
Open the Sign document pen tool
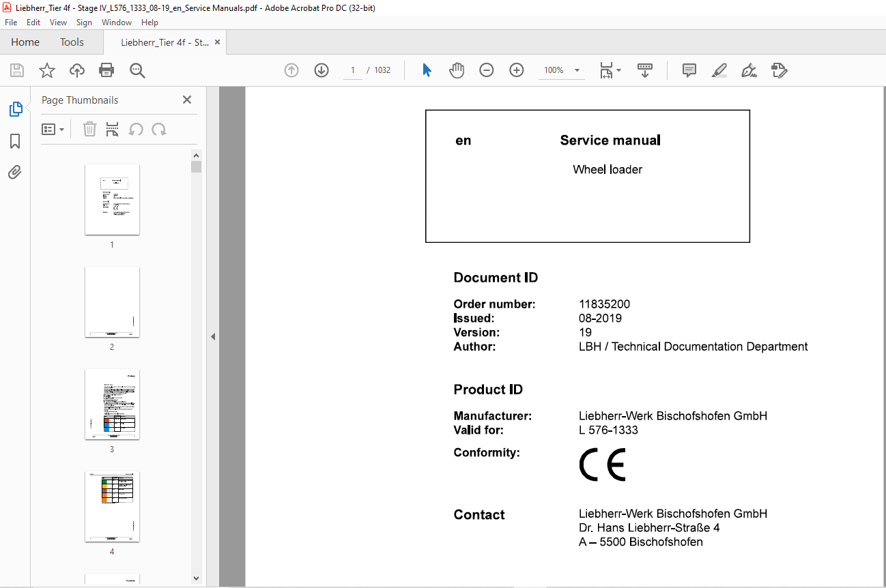[x=749, y=70]
